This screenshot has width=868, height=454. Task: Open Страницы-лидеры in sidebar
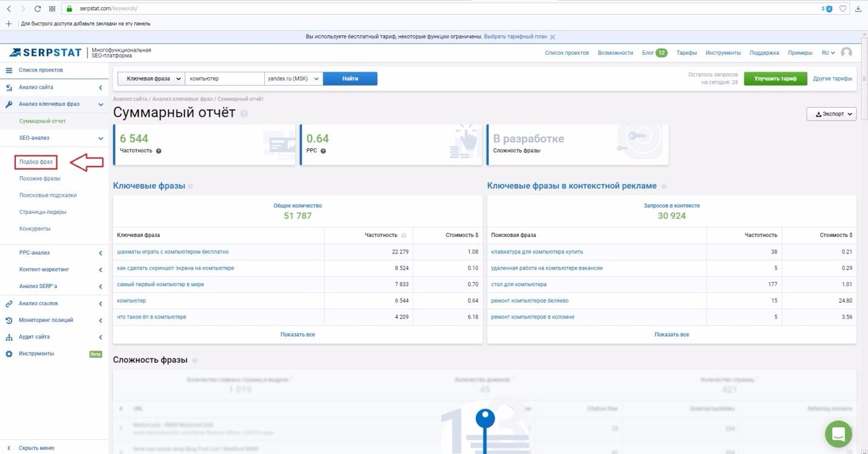[43, 212]
